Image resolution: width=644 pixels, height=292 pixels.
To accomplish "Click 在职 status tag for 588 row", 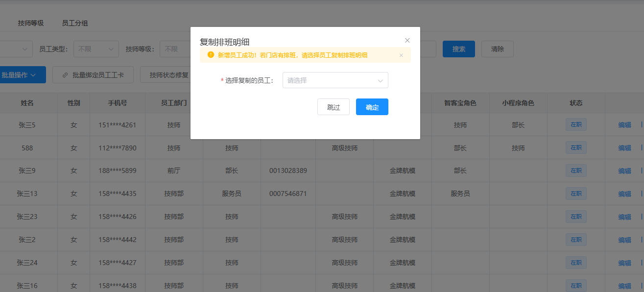I will [576, 147].
